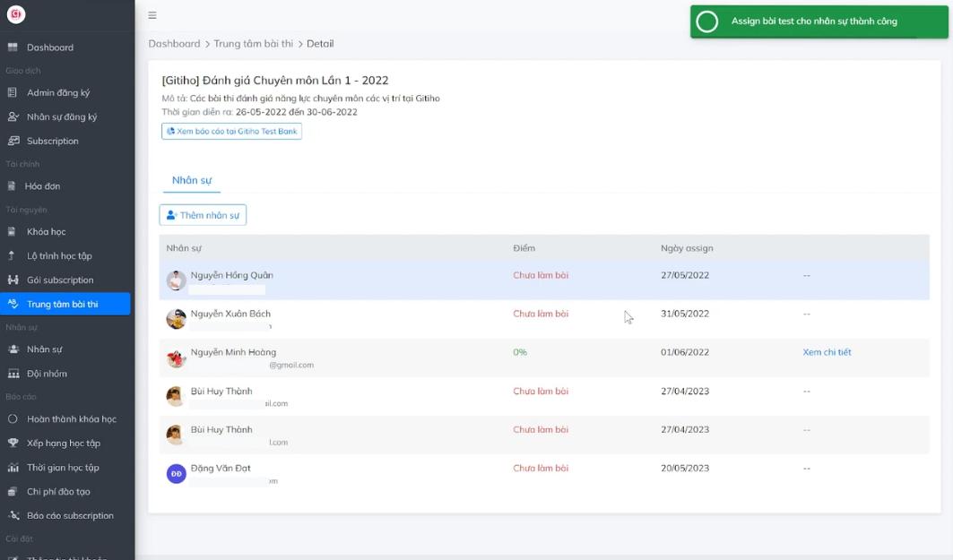The height and width of the screenshot is (560, 953).
Task: Click the hamburger menu icon
Action: coord(152,15)
